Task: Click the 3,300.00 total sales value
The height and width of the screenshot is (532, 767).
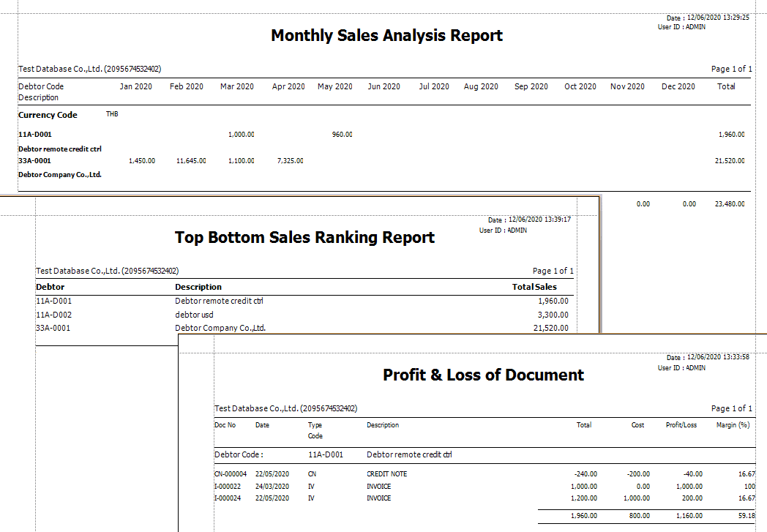Action: tap(553, 315)
